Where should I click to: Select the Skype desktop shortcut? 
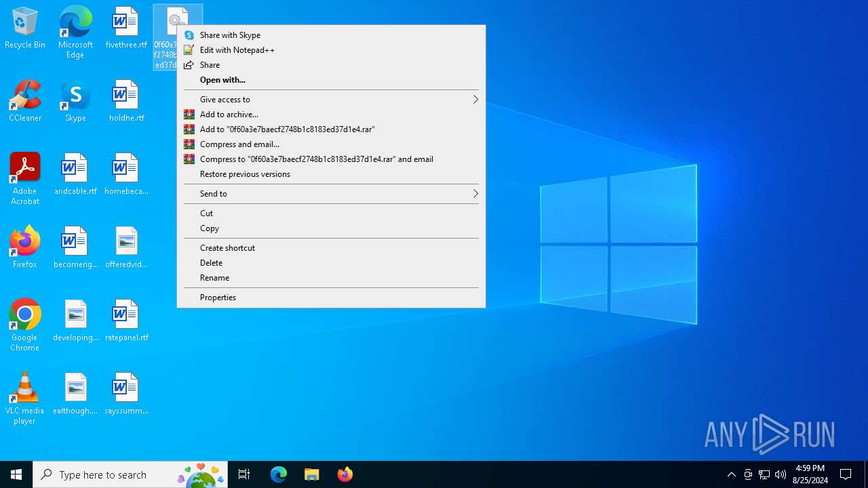[75, 101]
